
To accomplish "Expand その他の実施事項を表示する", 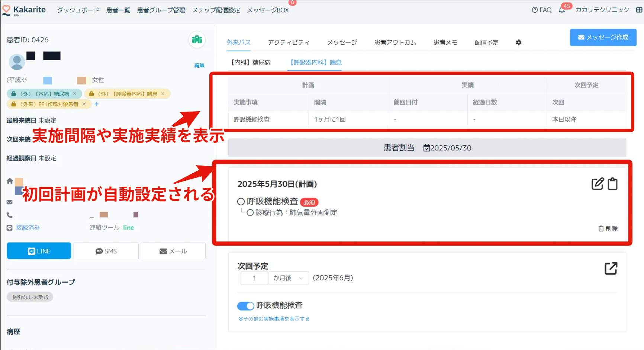I will coord(274,319).
